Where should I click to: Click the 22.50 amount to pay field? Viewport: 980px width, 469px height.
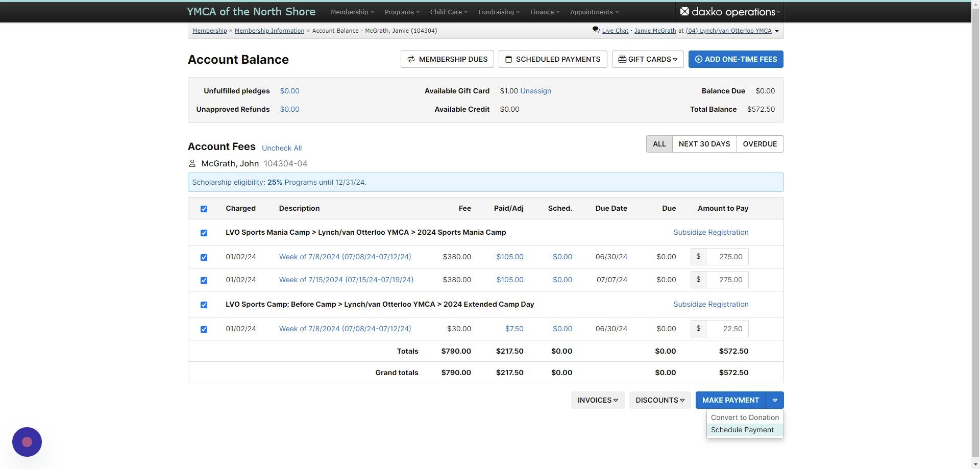click(x=727, y=329)
